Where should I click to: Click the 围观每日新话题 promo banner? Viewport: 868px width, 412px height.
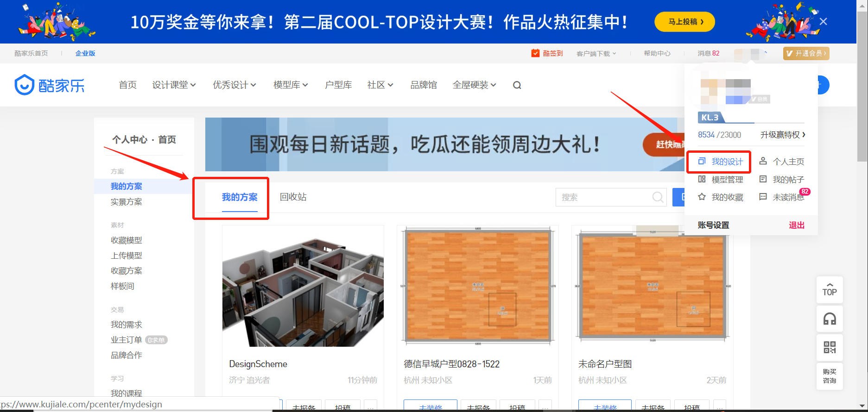[445, 144]
